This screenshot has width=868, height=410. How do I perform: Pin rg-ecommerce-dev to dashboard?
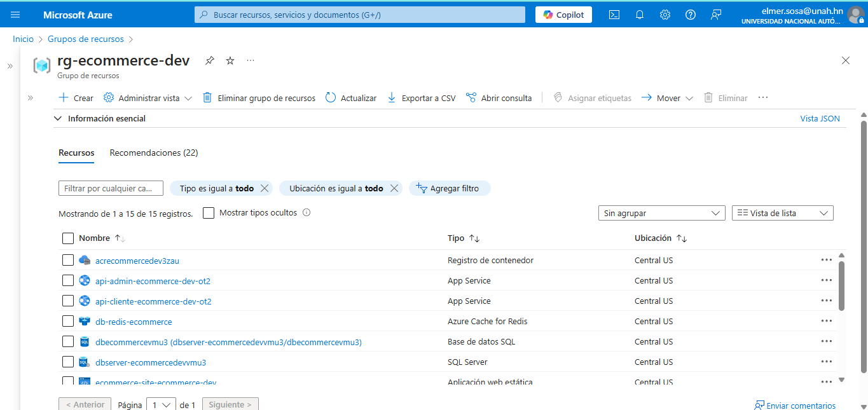pyautogui.click(x=209, y=60)
